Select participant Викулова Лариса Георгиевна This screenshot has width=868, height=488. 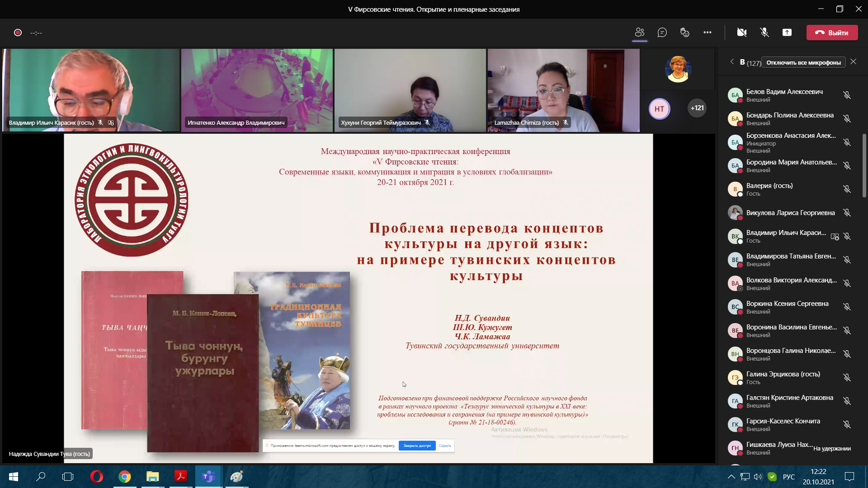click(790, 213)
